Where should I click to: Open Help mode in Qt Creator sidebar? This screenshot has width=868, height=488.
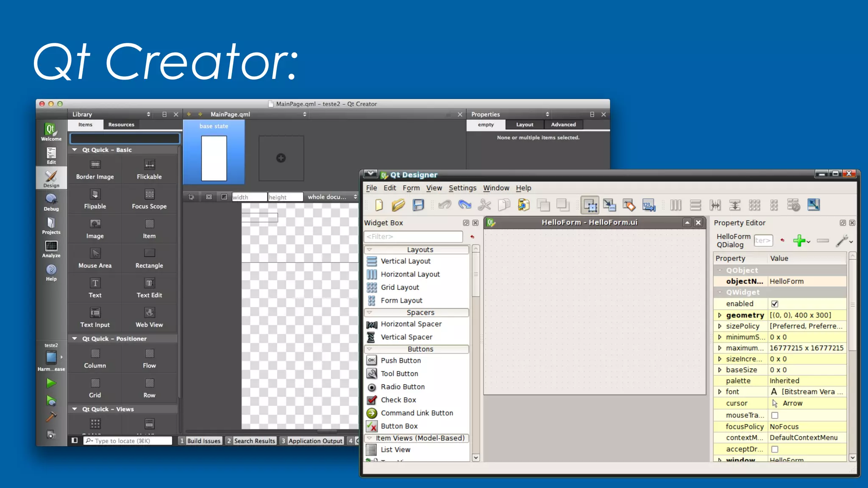coord(51,272)
